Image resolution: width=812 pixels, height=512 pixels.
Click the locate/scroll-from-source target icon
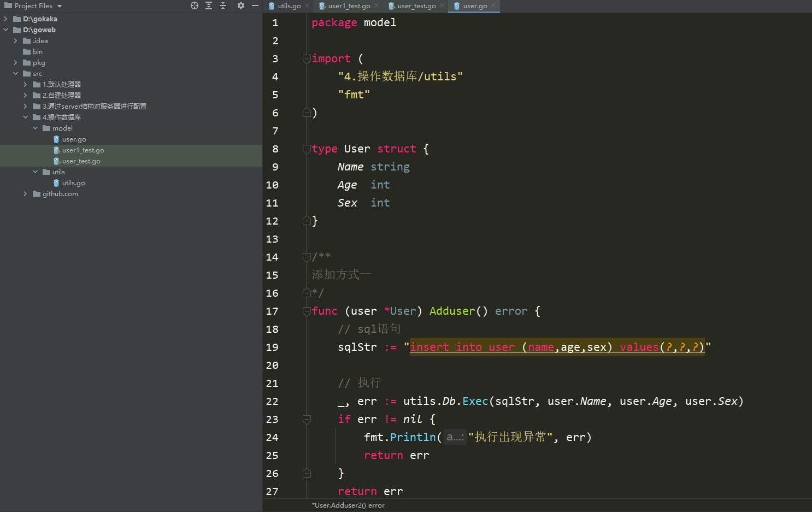[195, 5]
